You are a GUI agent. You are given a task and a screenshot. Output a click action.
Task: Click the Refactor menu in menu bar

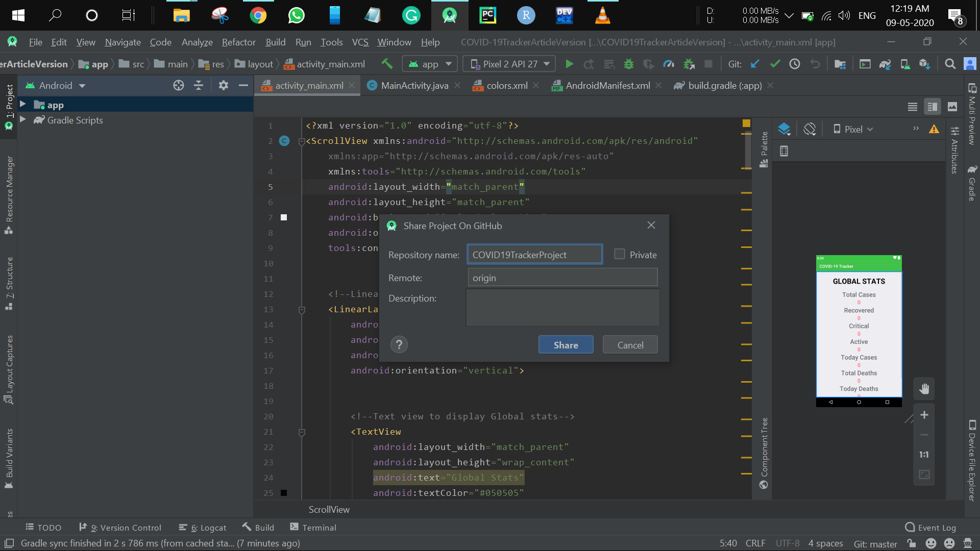[238, 42]
